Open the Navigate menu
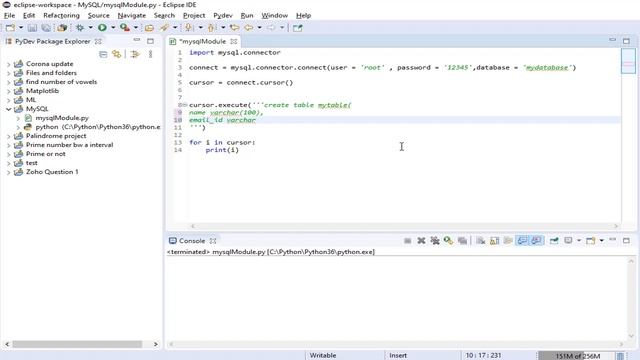640x360 pixels. click(x=132, y=16)
